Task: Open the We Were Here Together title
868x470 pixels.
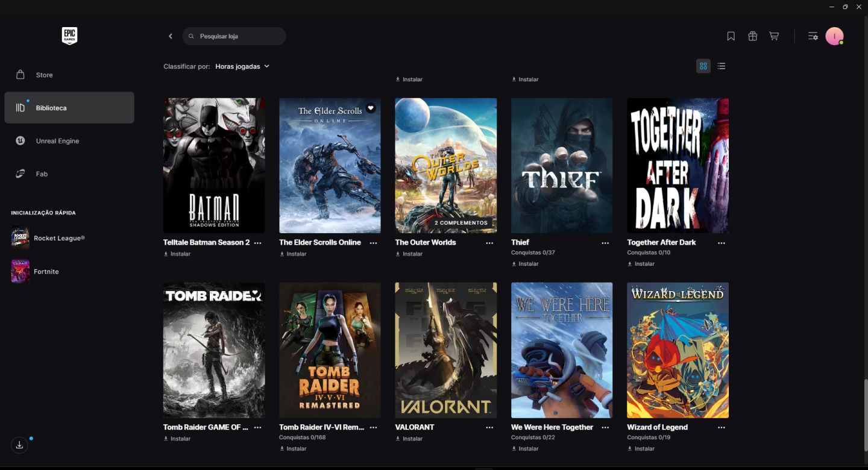Action: pos(552,427)
